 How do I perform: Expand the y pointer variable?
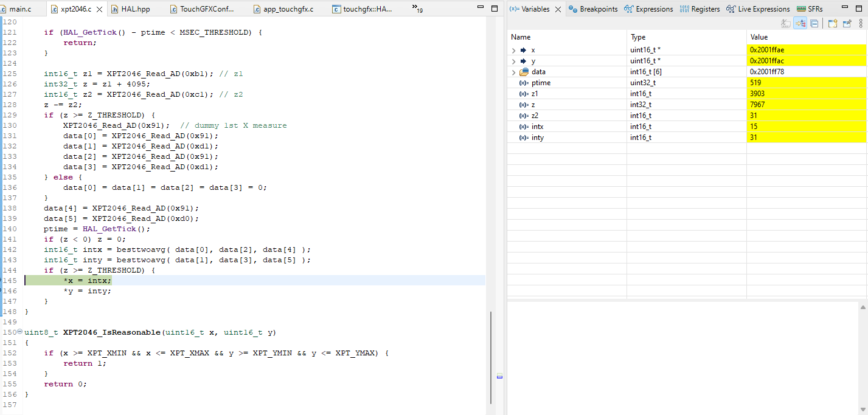[514, 61]
